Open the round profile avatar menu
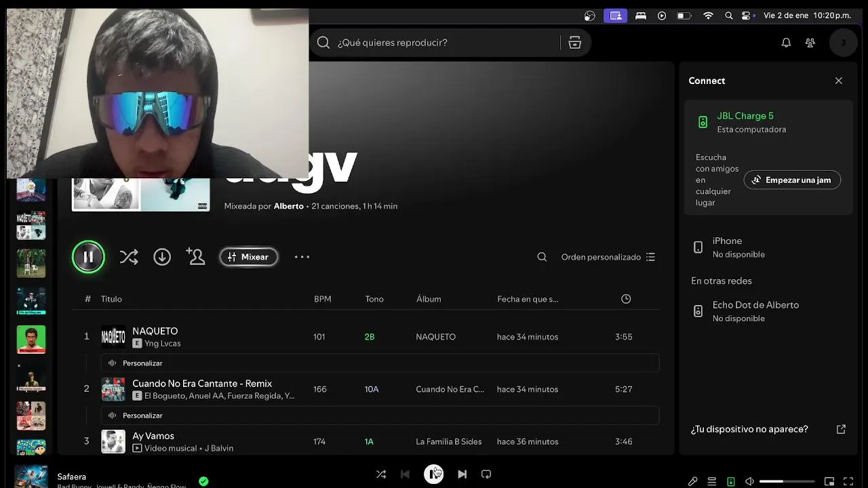The image size is (868, 488). 844,43
